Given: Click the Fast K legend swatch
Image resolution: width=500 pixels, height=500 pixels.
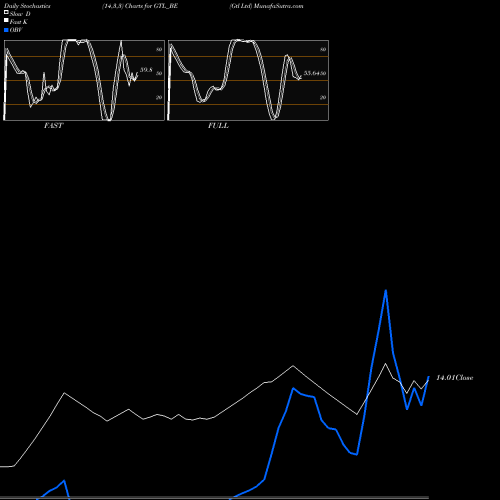Looking at the screenshot, I should (x=6, y=21).
